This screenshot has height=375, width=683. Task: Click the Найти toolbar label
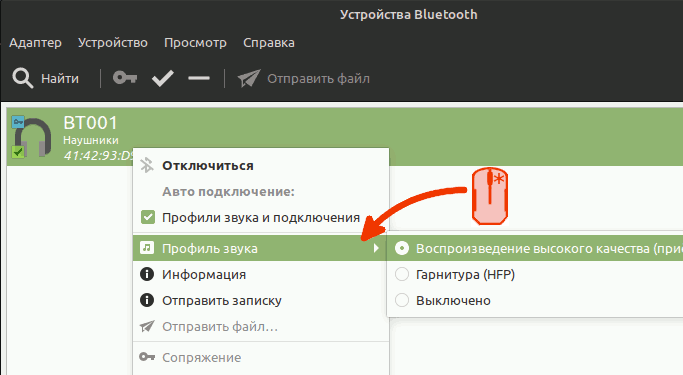(60, 79)
